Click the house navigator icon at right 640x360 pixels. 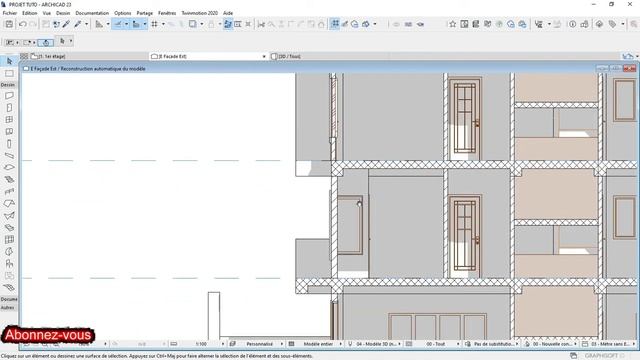tap(627, 56)
